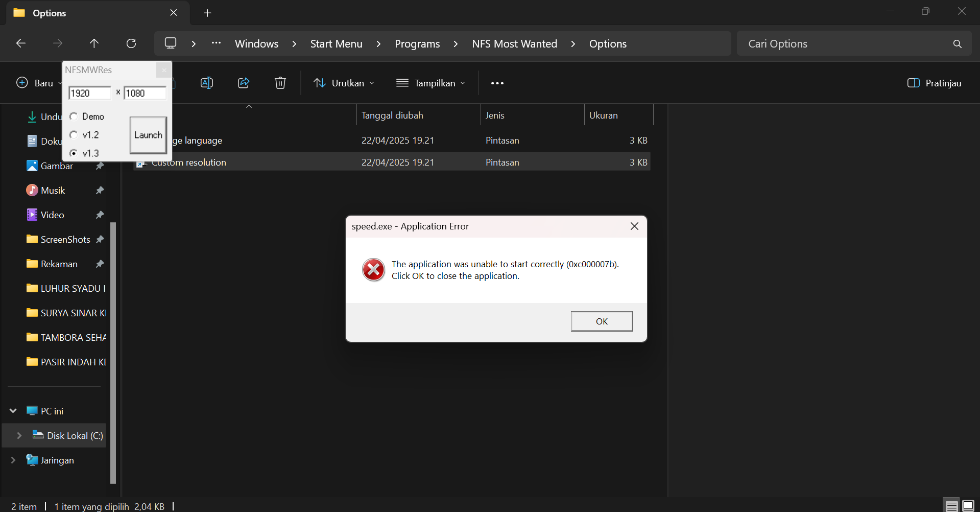Click the Windows breadcrumb segment
The width and height of the screenshot is (980, 512).
coord(256,44)
